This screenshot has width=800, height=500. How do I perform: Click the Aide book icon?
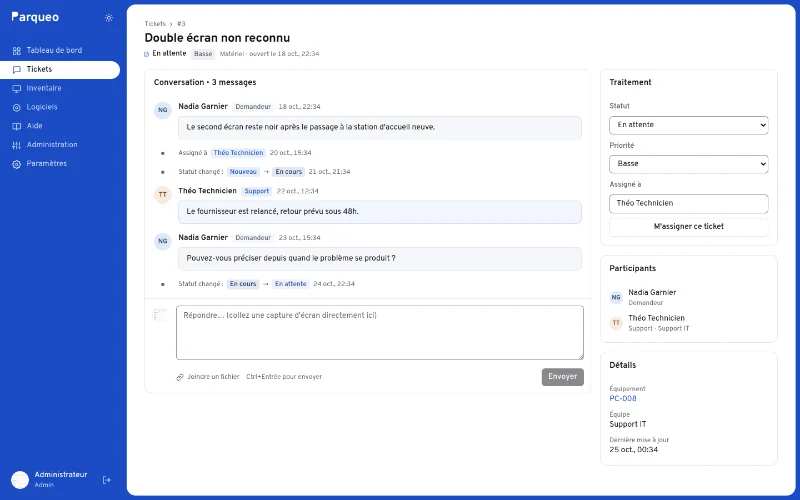pos(17,126)
